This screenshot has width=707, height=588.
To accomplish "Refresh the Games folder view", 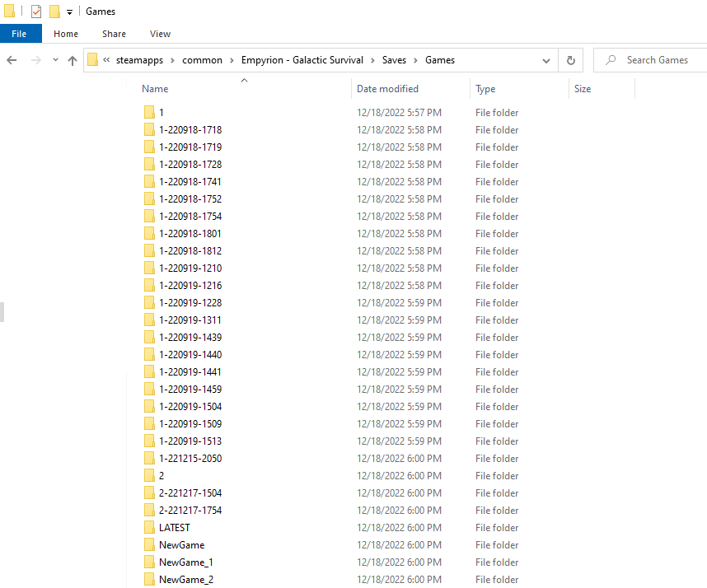I will (x=570, y=60).
